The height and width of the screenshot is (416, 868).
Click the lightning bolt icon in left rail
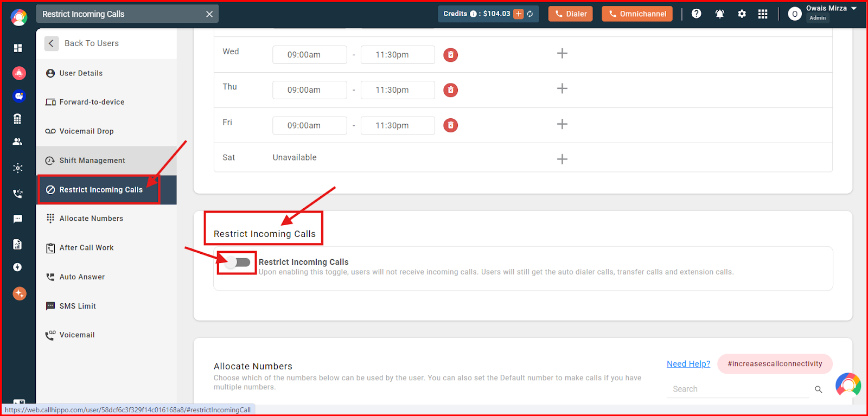(x=17, y=267)
